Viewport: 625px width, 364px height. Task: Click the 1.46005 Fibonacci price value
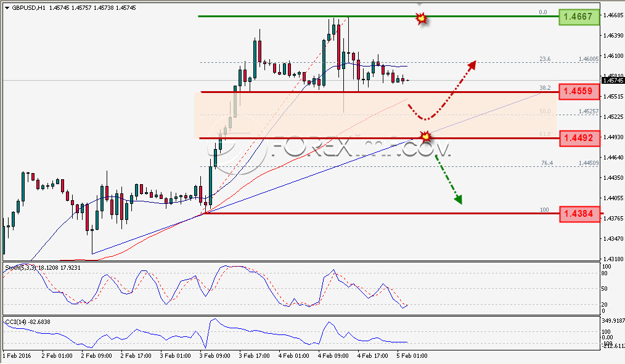[x=589, y=59]
